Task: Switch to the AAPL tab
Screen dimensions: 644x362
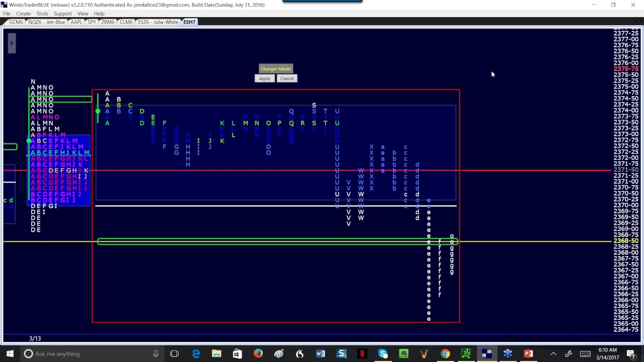Action: (76, 22)
